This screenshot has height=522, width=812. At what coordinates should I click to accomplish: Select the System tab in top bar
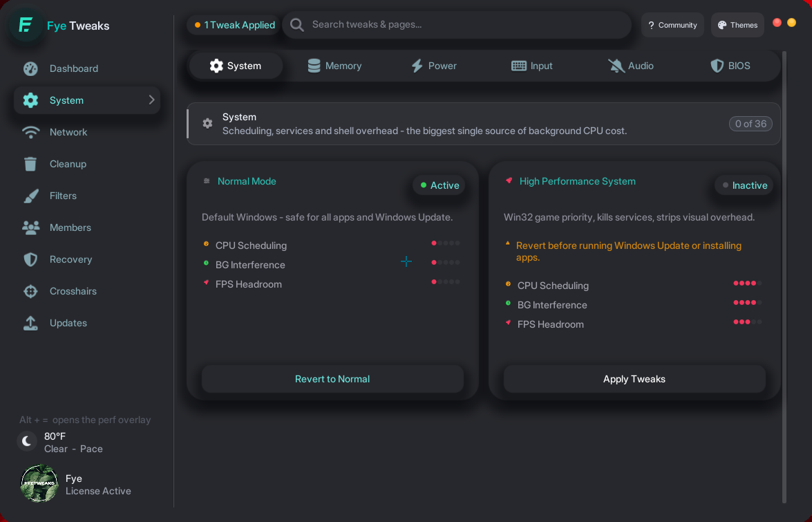[236, 66]
